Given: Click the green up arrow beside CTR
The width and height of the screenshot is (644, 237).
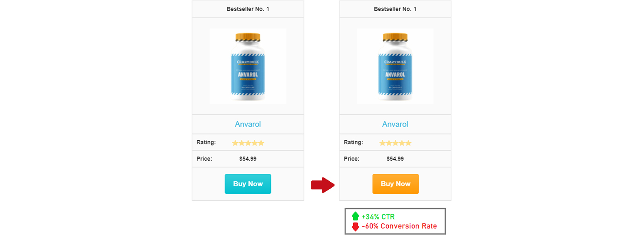Looking at the screenshot, I should click(355, 217).
